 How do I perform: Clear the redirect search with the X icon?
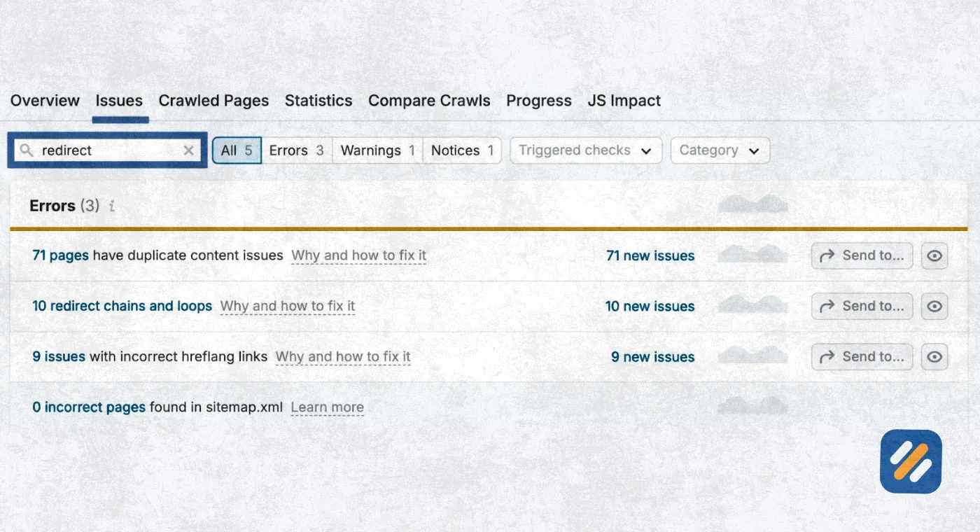click(x=188, y=150)
